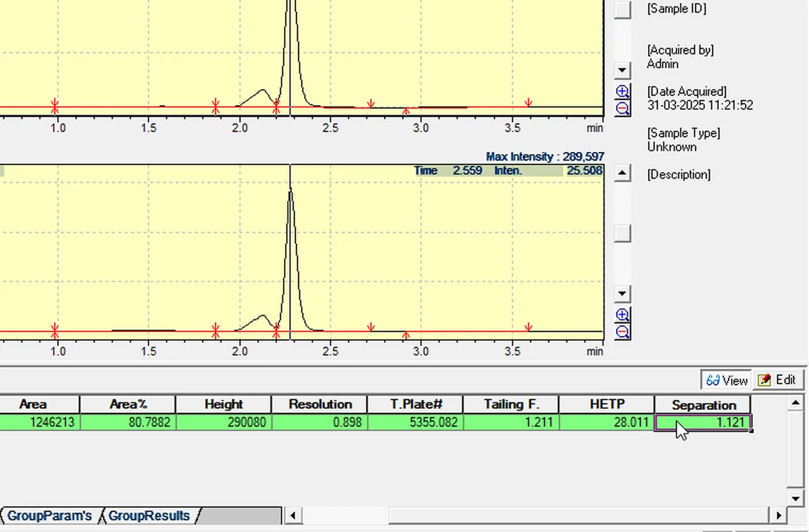Screen dimensions: 809x532
Task: Click results table scroll up arrow
Action: click(795, 402)
